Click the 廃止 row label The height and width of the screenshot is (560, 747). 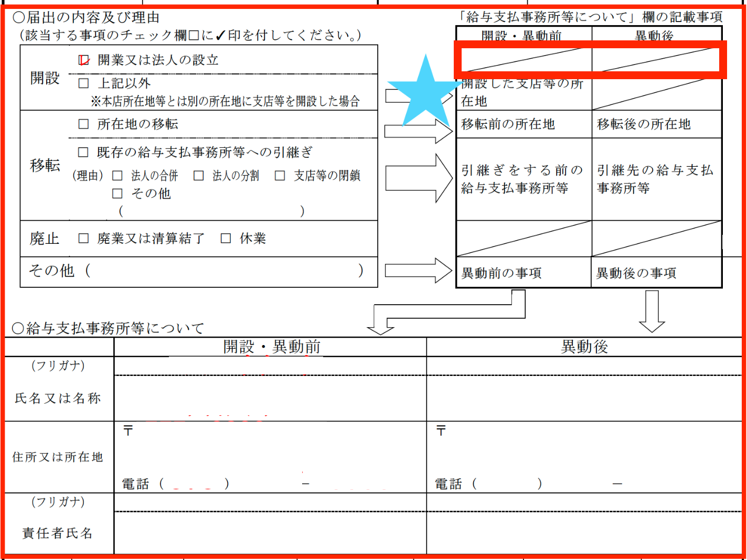45,239
